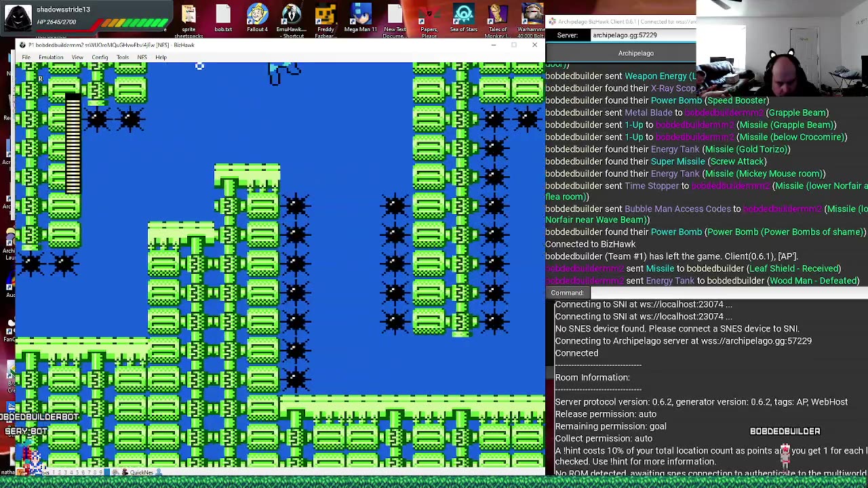Image resolution: width=868 pixels, height=488 pixels.
Task: Click 'Wood Man - Defeated' location text
Action: point(813,281)
